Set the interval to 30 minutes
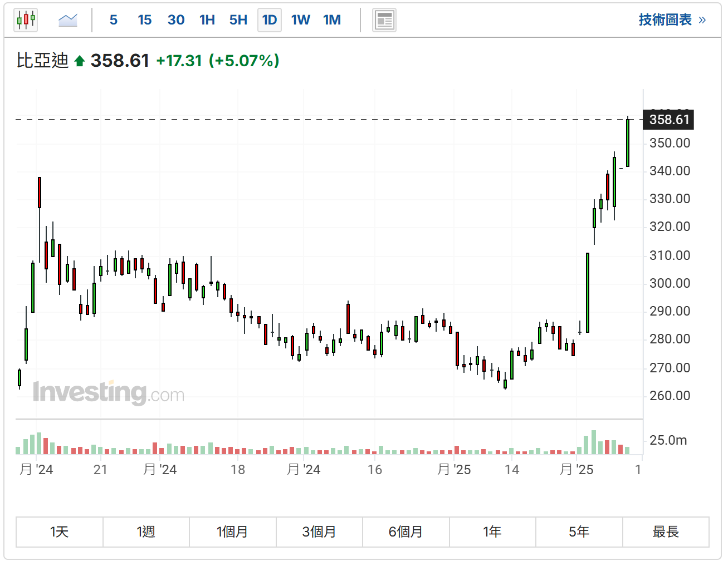The height and width of the screenshot is (566, 728). 176,20
